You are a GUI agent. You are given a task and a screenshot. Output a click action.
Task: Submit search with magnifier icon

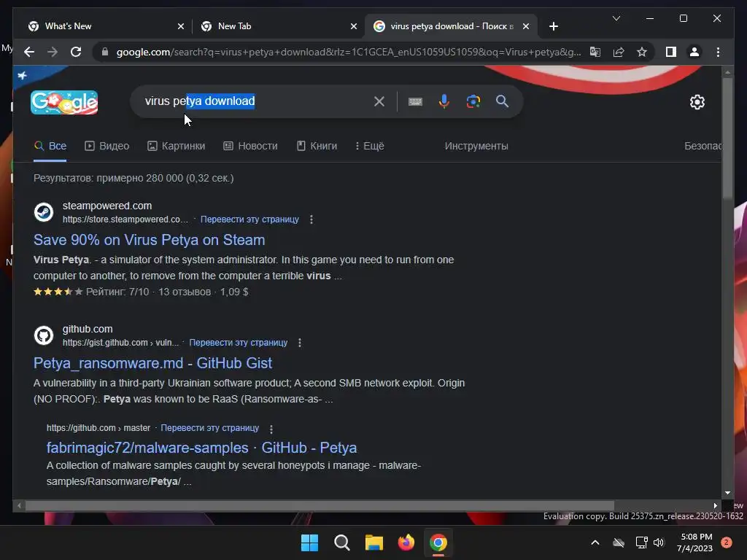502,101
